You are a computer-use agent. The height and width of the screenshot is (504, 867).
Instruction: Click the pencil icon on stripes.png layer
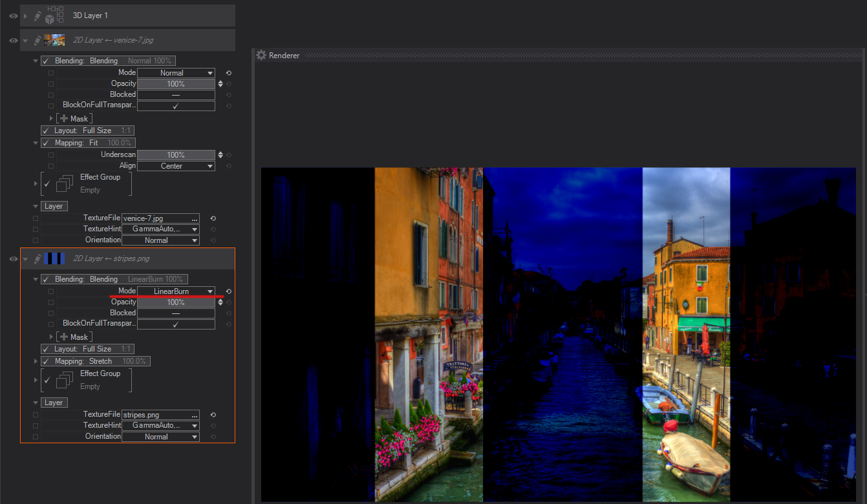[37, 259]
